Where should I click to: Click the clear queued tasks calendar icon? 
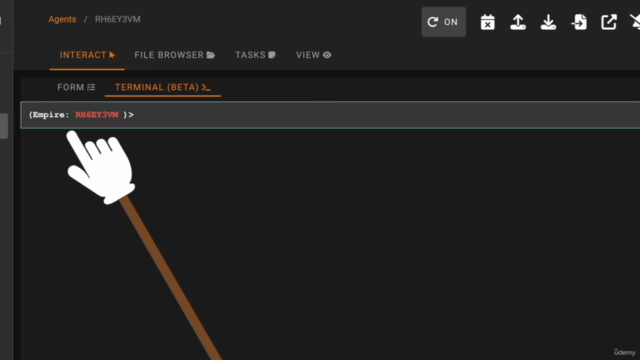[487, 22]
